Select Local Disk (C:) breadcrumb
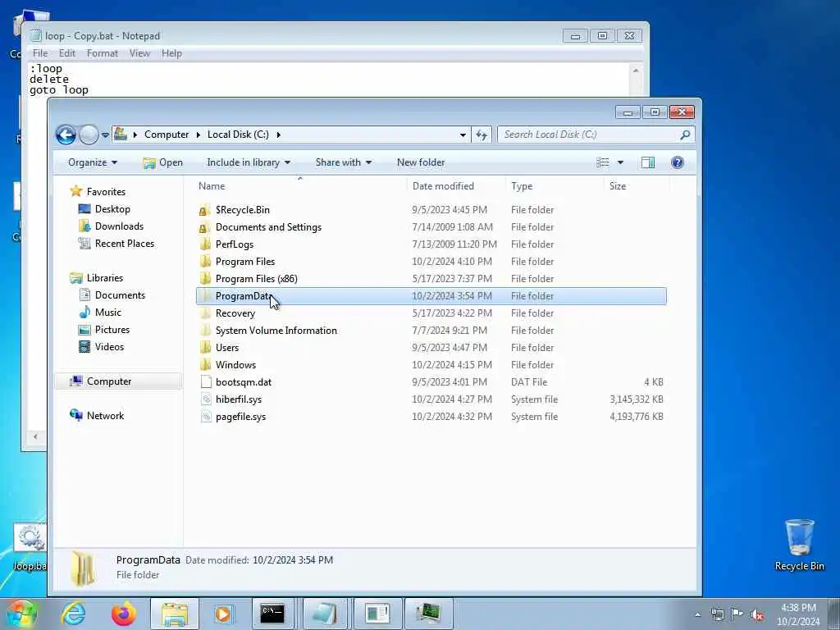 click(238, 135)
